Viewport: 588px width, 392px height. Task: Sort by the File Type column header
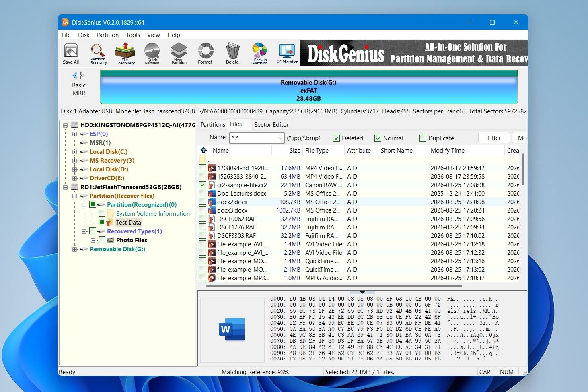tap(323, 151)
